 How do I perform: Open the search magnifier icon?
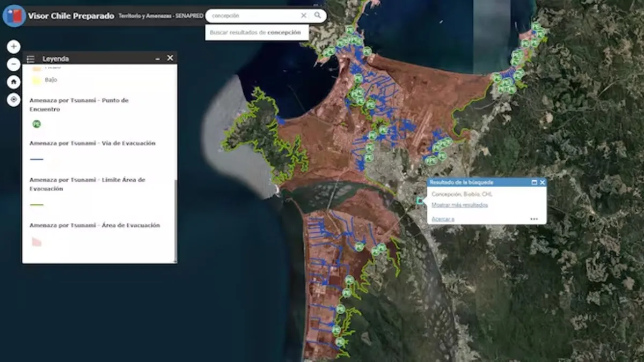pos(319,16)
